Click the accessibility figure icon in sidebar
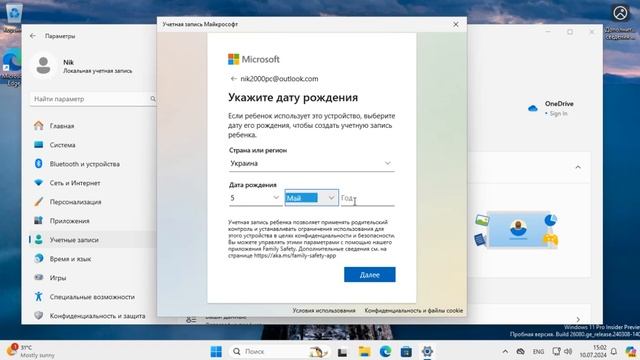Screen dimensions: 640x360 click(39, 296)
